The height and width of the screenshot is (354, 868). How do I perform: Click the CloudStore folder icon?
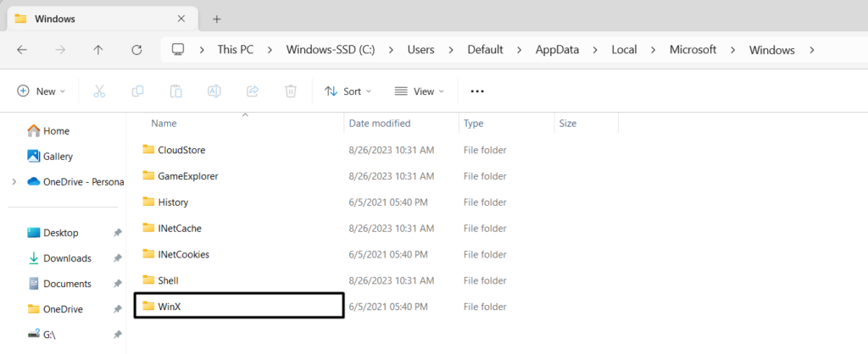pos(147,149)
